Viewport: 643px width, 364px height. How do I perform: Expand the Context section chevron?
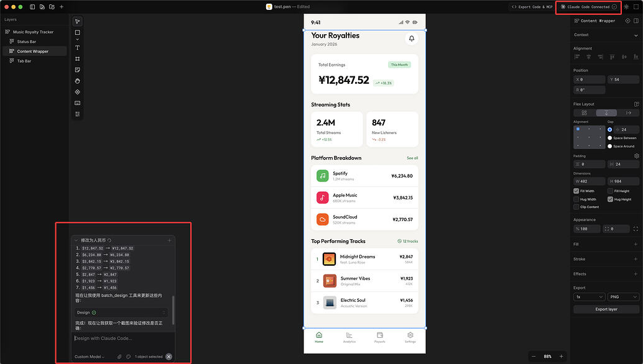(x=636, y=35)
